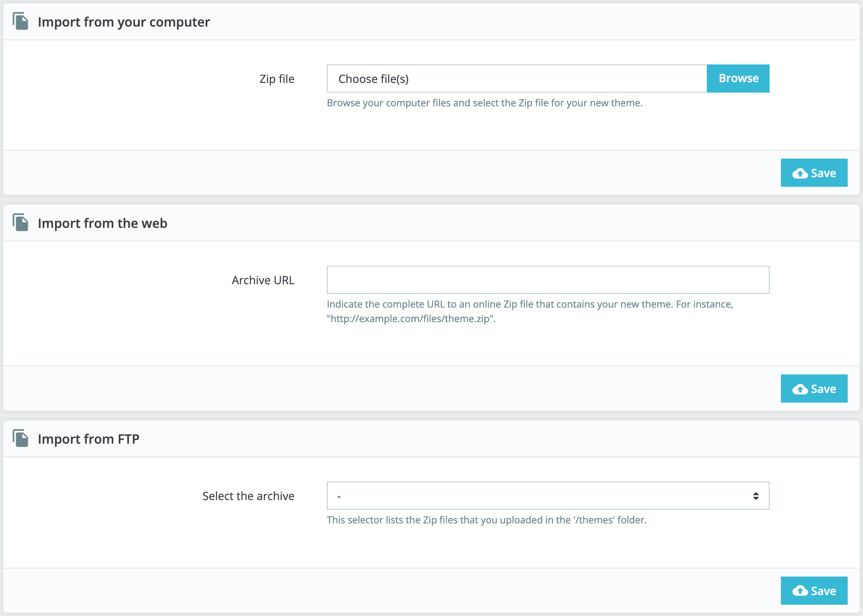Click the 'Zip file' field label
Image resolution: width=863 pixels, height=616 pixels.
(x=277, y=79)
